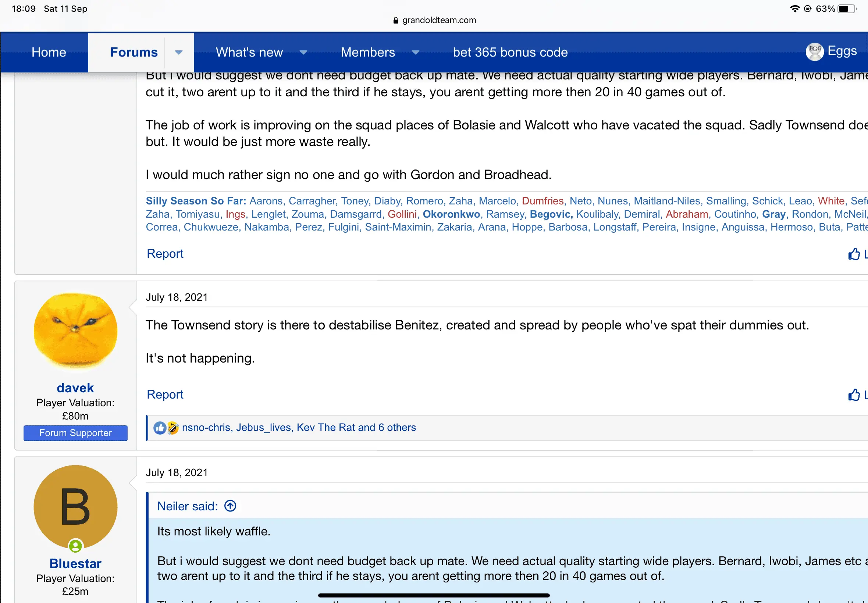Click the up-arrow icon next to Neiler said

pos(230,506)
